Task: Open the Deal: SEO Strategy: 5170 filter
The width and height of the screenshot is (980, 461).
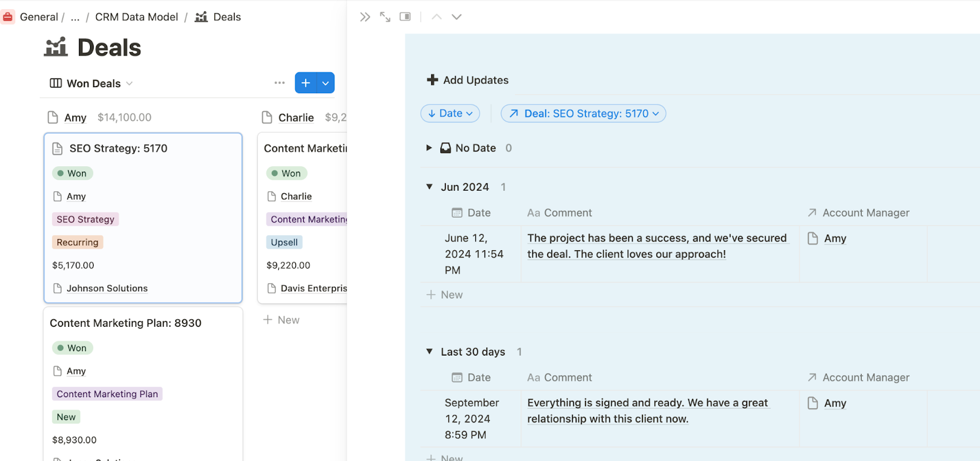Action: 584,113
